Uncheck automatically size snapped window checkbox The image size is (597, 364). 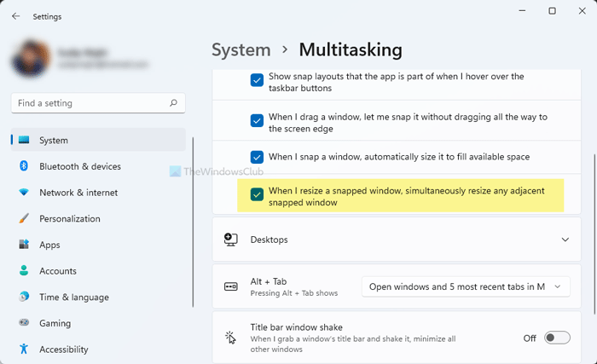pyautogui.click(x=257, y=157)
